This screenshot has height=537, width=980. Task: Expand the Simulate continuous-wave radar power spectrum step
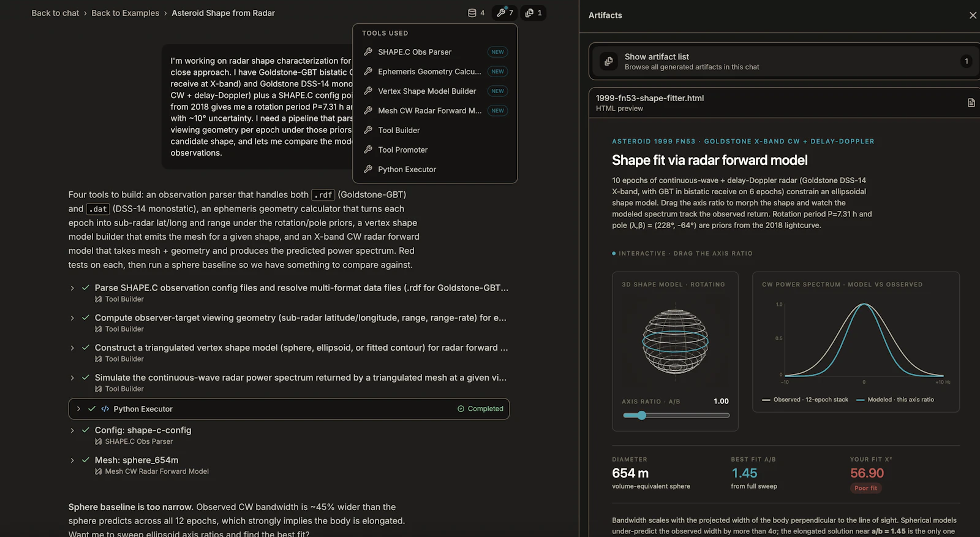tap(72, 378)
